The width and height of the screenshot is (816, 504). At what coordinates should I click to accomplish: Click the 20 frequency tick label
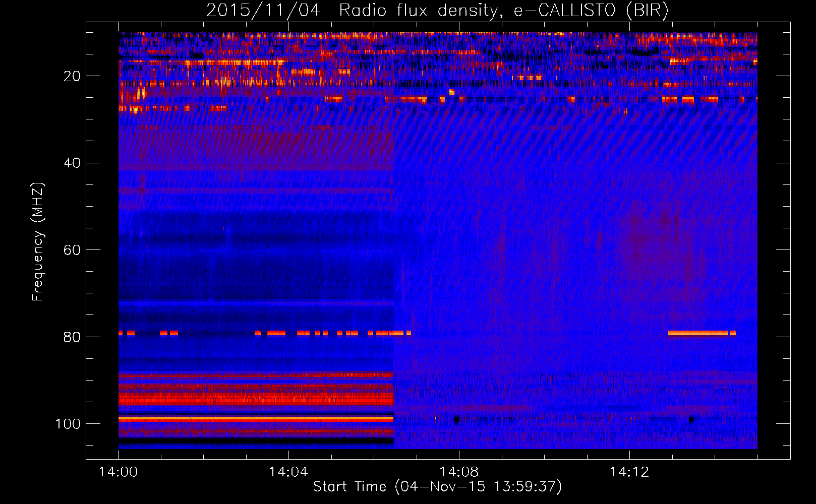(x=72, y=76)
